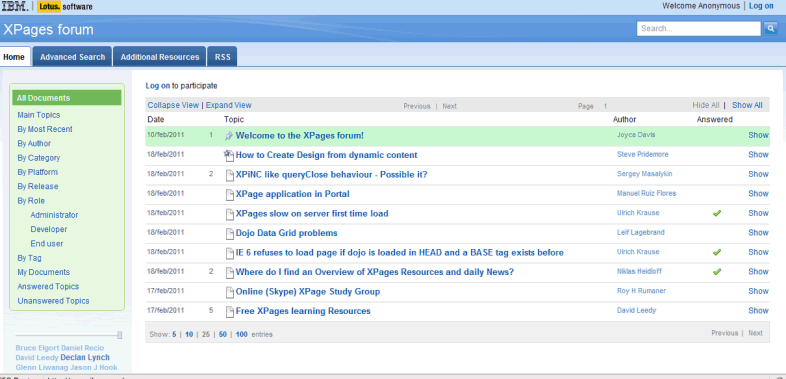Click the bottom Next pager link

pyautogui.click(x=755, y=333)
